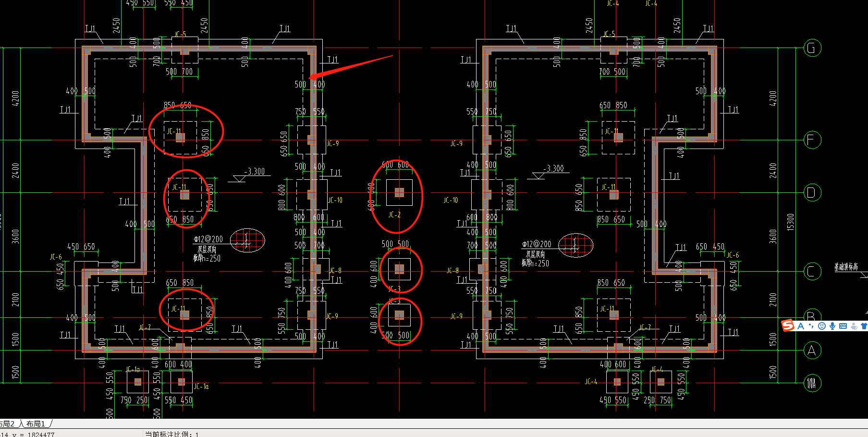
Task: Select the JC-2 footing label
Action: 394,214
